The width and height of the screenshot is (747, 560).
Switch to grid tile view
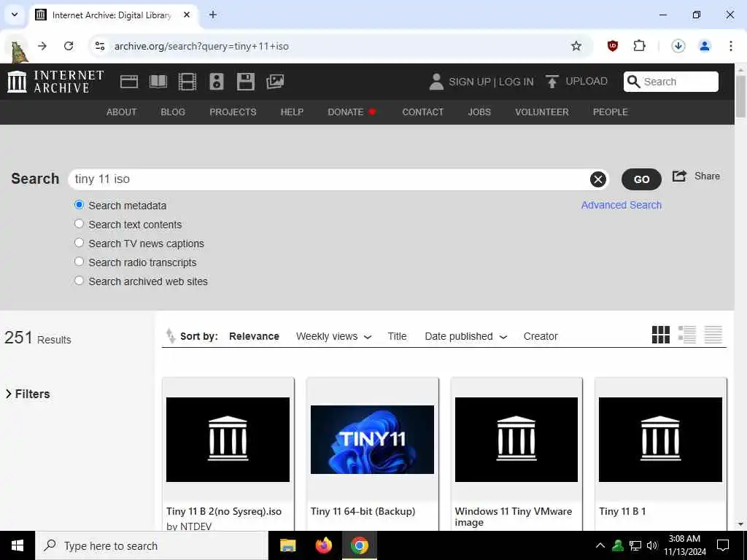(660, 335)
